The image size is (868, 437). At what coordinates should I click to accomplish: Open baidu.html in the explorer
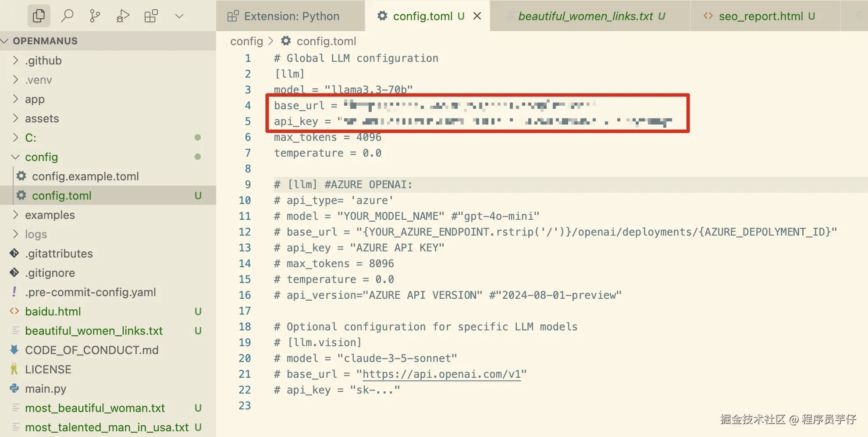point(108,312)
